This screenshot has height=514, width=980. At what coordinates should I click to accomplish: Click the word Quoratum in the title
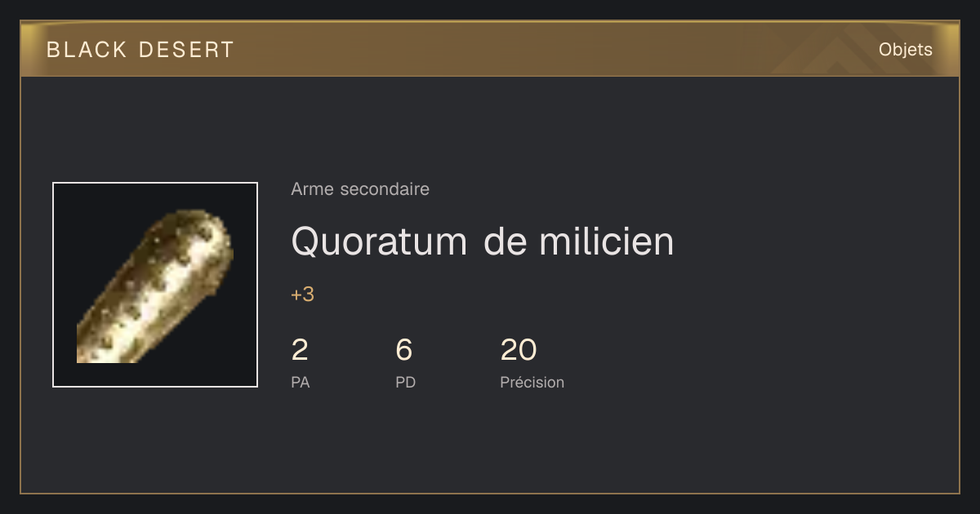click(x=380, y=242)
